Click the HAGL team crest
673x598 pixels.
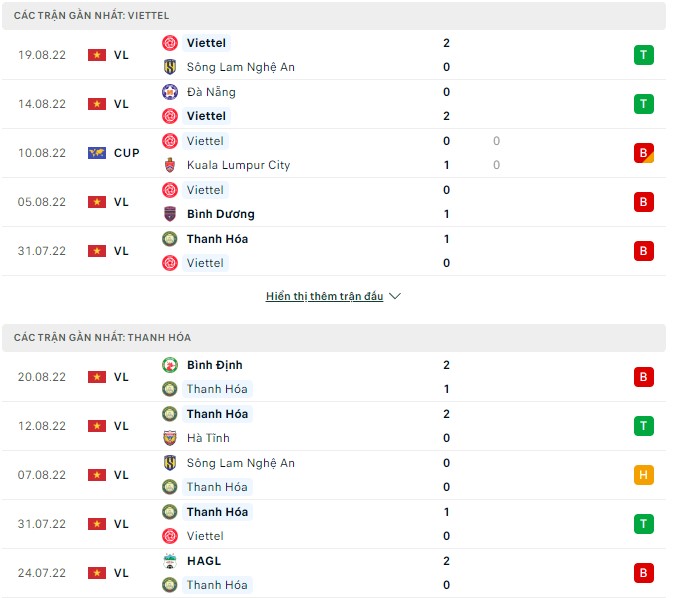pos(170,561)
